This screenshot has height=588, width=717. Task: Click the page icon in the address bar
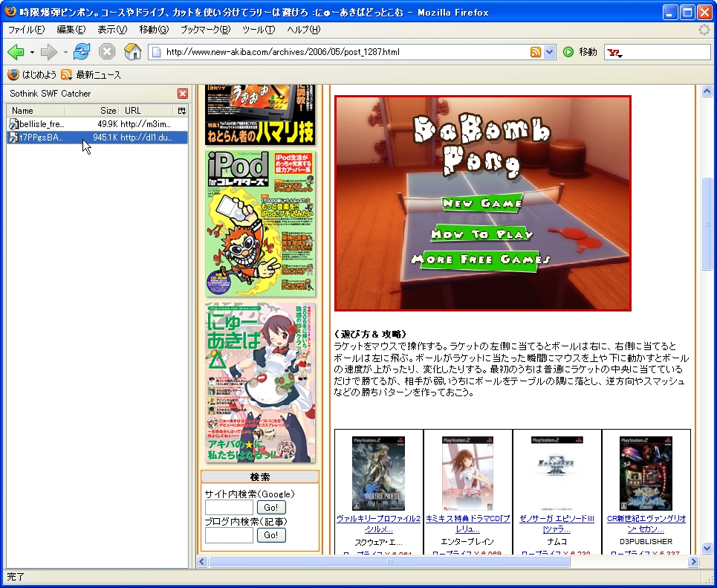(156, 52)
